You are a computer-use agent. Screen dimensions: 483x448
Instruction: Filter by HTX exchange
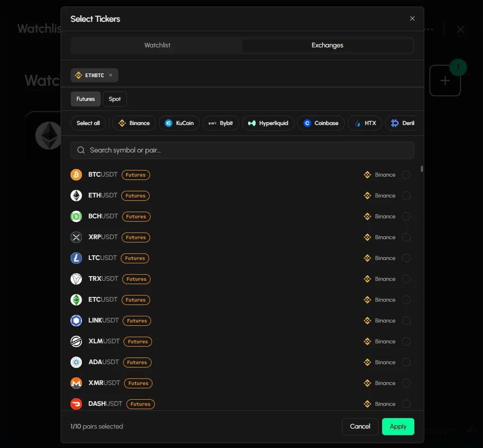pos(365,123)
